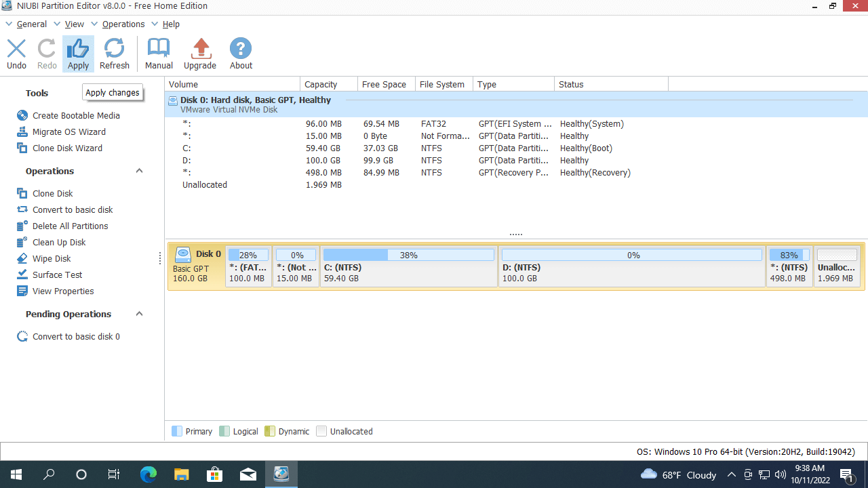This screenshot has width=868, height=488.
Task: Open Microsoft Edge from the taskbar
Action: tap(148, 474)
